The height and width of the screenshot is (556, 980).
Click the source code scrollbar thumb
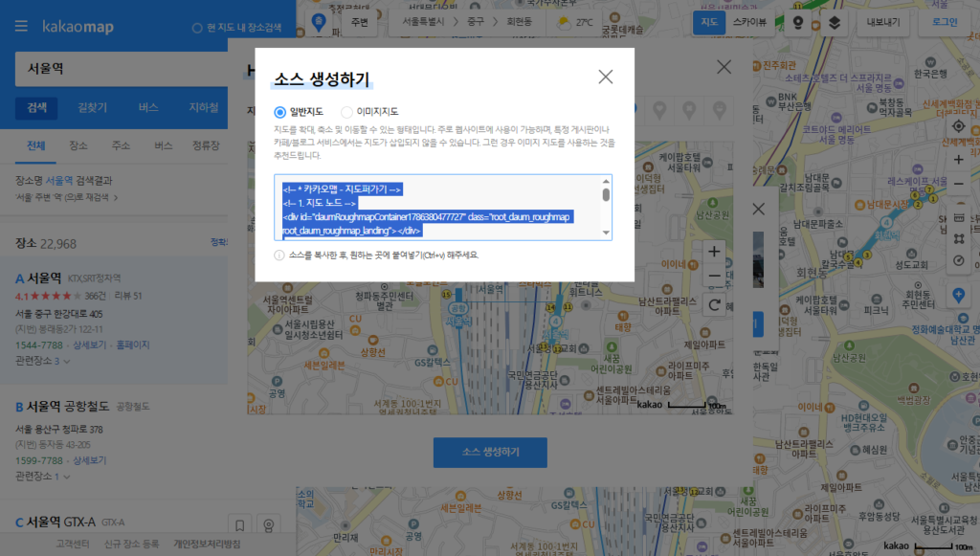point(606,195)
